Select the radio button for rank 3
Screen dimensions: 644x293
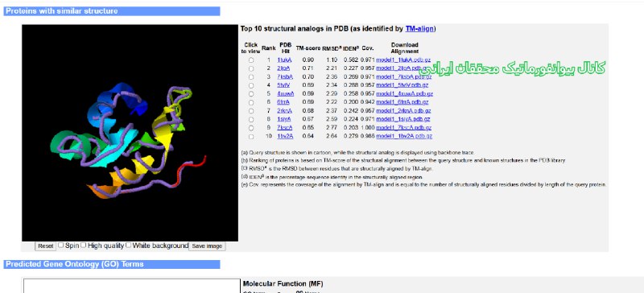(x=250, y=76)
